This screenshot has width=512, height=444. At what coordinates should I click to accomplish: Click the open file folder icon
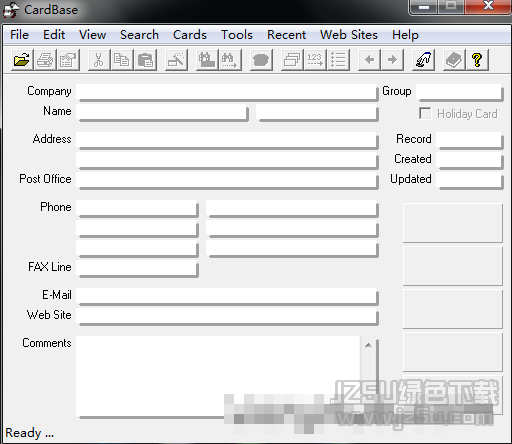click(x=22, y=60)
